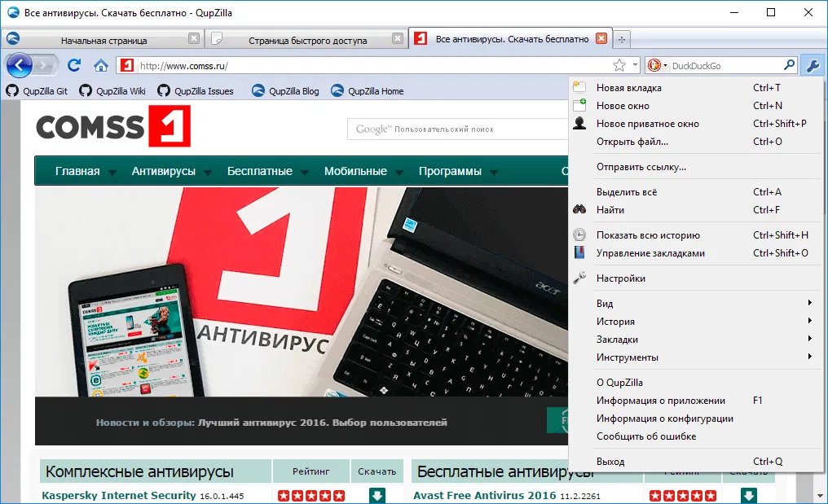
Task: Open the search engine selector dropdown
Action: point(658,65)
